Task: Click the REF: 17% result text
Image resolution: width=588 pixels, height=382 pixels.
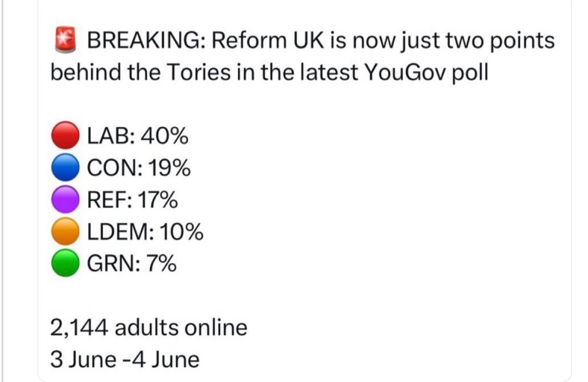Action: pyautogui.click(x=133, y=201)
